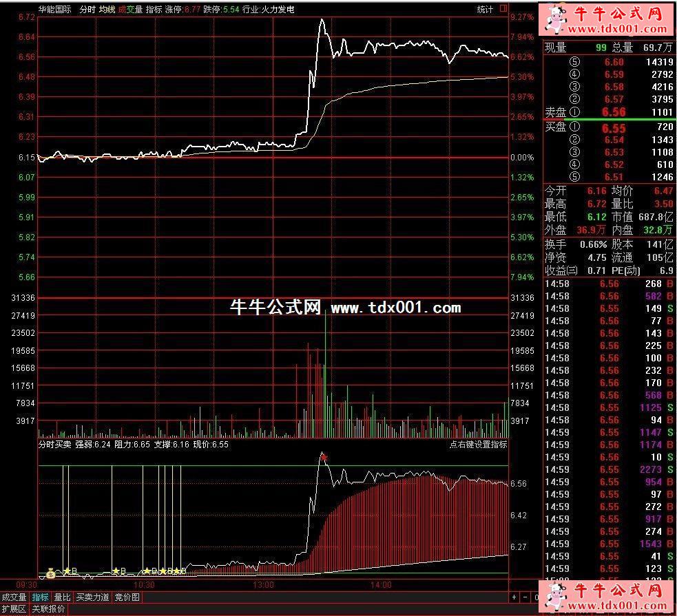The image size is (677, 616).
Task: Click the first star B buy signal marker
Action: 67,571
